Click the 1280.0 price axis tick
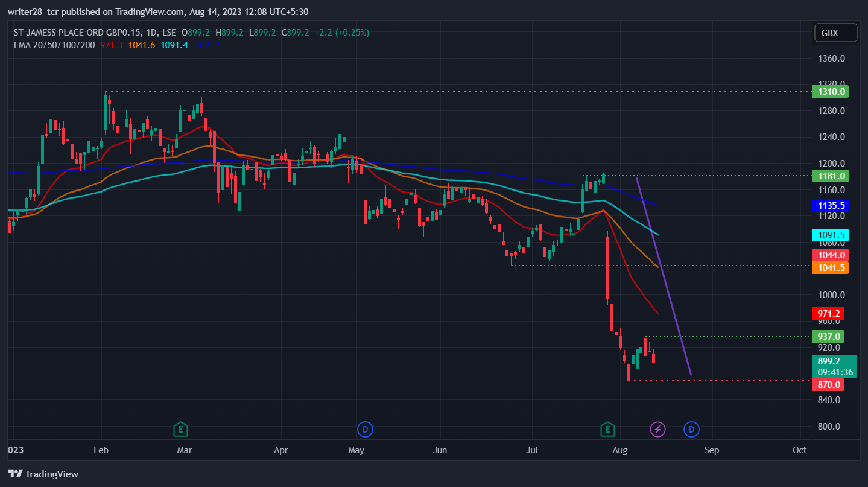Image resolution: width=868 pixels, height=487 pixels. (832, 111)
